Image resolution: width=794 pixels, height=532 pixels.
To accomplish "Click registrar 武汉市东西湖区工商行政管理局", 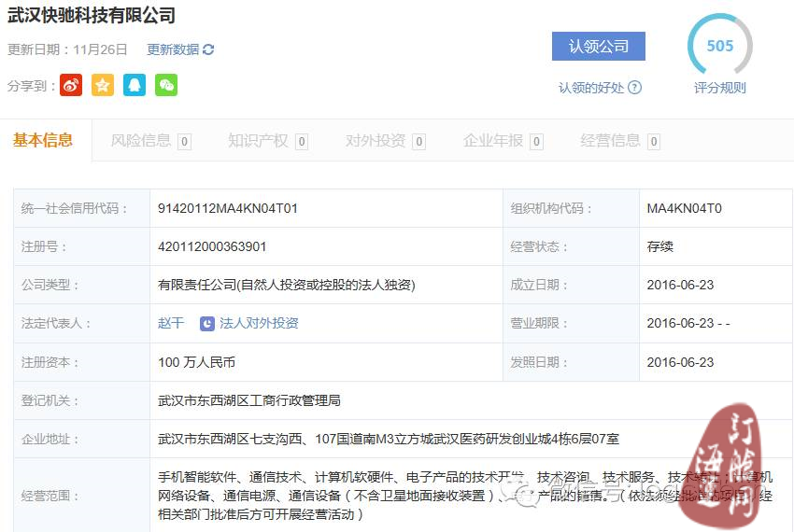I will [249, 400].
